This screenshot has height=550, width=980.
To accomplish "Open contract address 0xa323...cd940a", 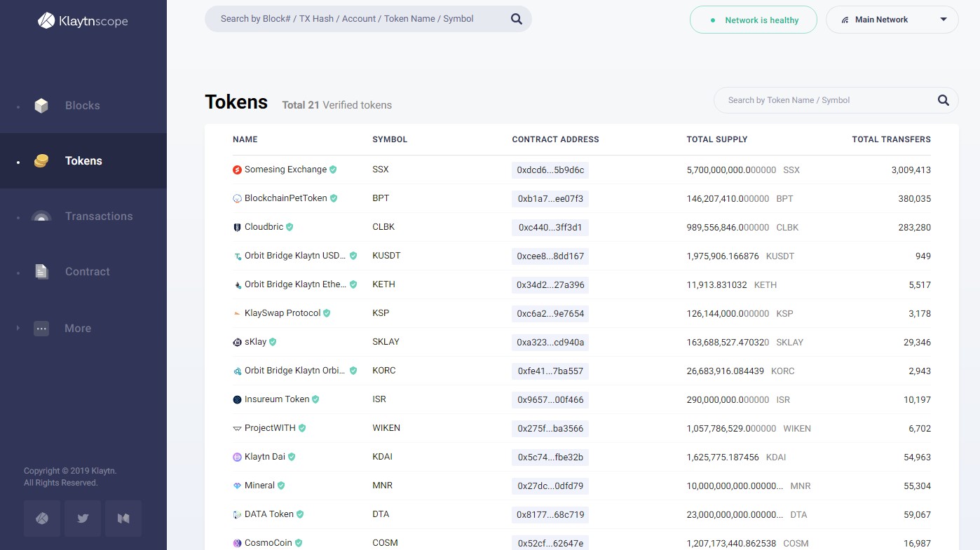I will tap(550, 343).
